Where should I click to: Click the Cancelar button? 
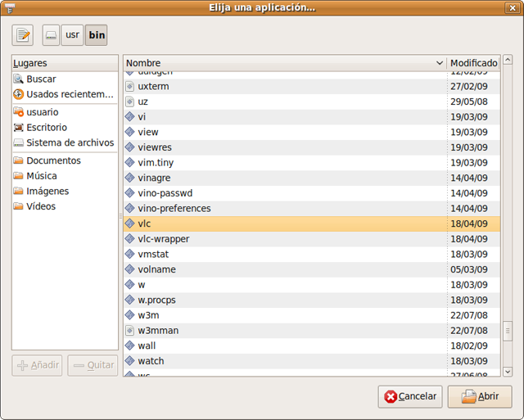pos(410,396)
